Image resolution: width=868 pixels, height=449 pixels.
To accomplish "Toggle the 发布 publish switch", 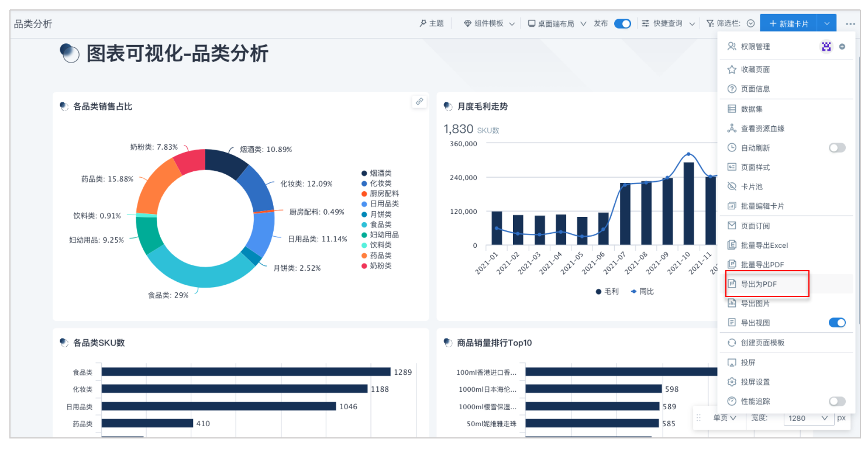I will coord(622,24).
